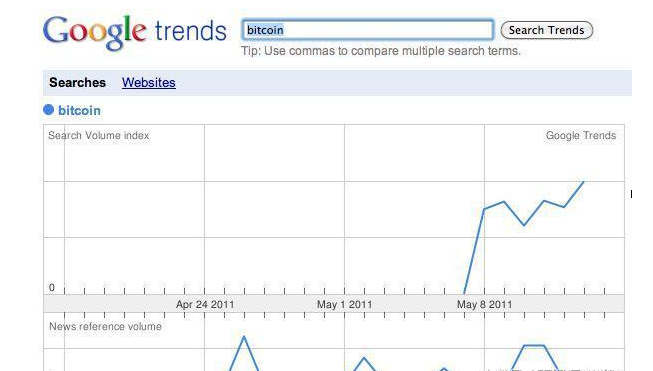Click the May 1 2011 date marker
The width and height of the screenshot is (653, 371).
coord(344,304)
